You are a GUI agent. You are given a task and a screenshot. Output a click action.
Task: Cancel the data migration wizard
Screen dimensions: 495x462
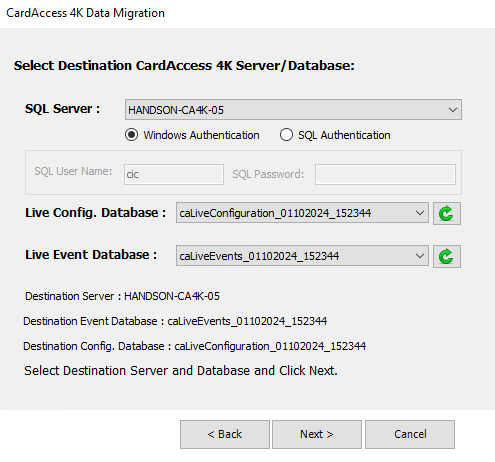pos(410,434)
